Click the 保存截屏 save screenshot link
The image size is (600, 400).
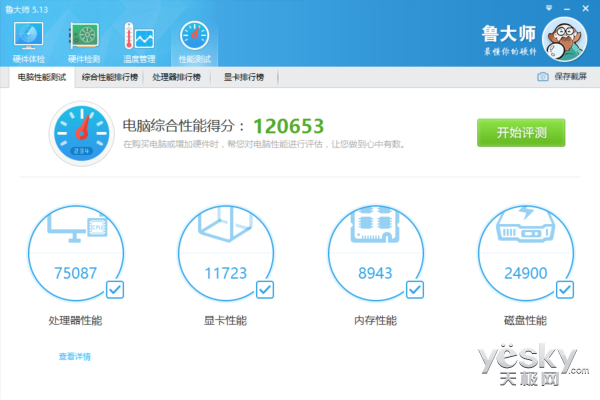[x=570, y=77]
